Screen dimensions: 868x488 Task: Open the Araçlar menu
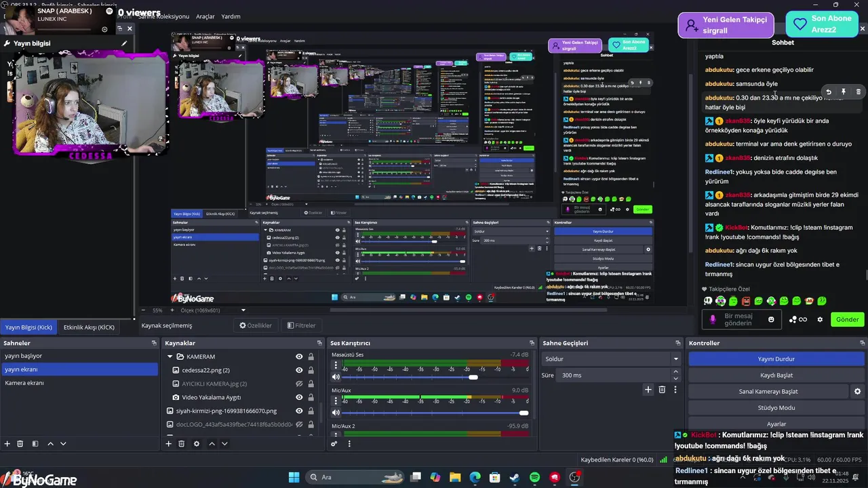205,16
